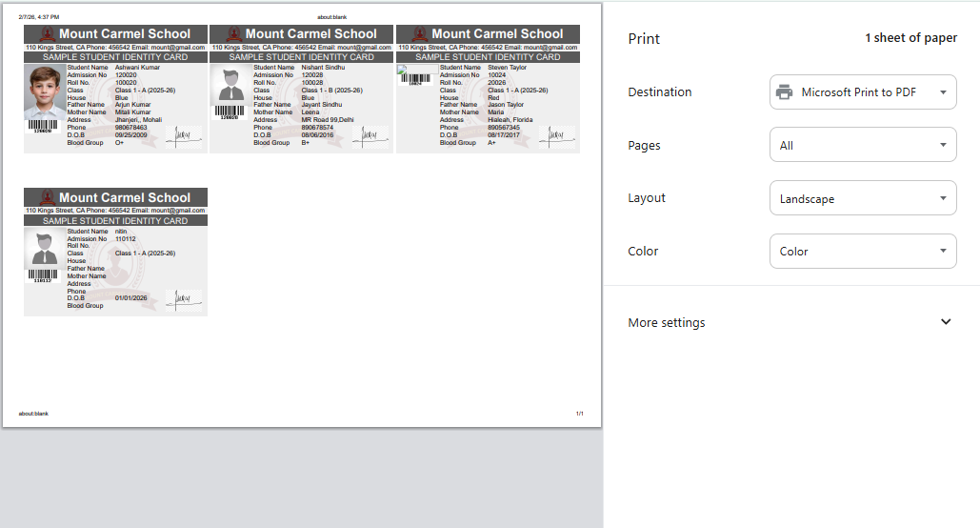Screen dimensions: 980x528
Task: Open the Pages dropdown set to All
Action: tap(863, 146)
